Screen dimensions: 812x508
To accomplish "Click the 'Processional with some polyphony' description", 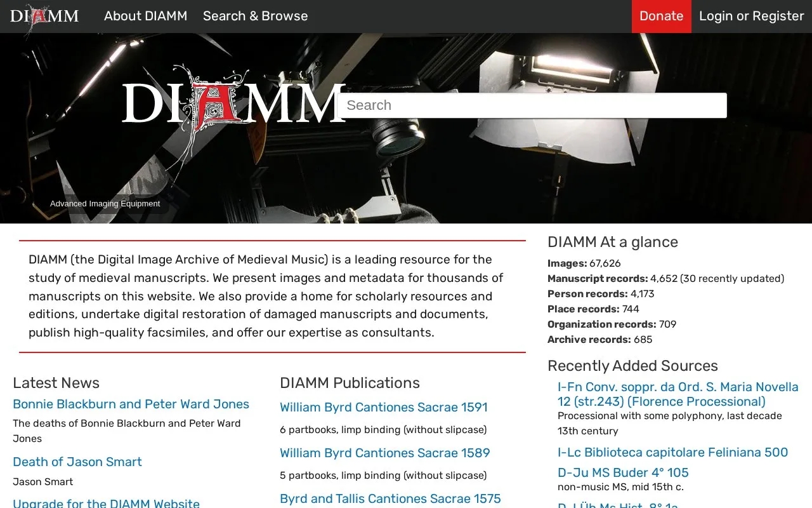I will tap(670, 424).
